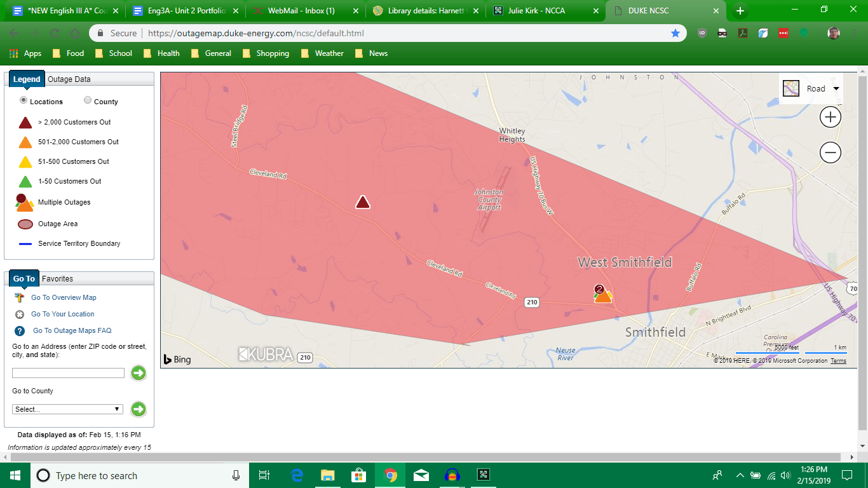Select the County radio button
The height and width of the screenshot is (488, 868).
click(x=87, y=100)
